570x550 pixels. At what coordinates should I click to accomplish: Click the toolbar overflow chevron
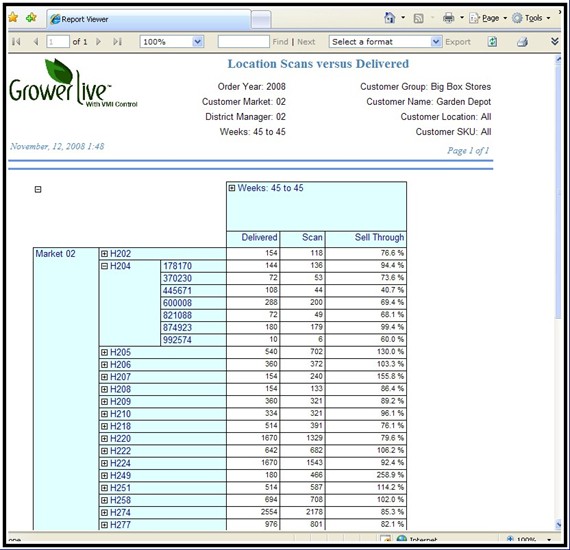[555, 41]
